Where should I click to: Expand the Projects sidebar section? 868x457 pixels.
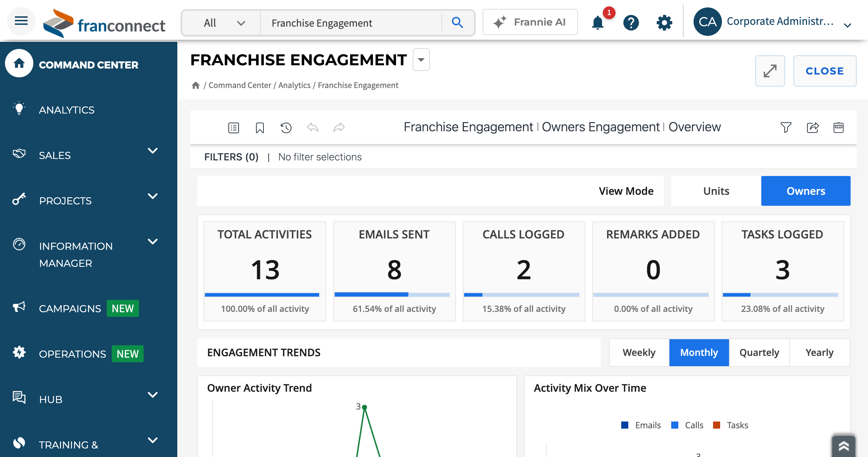click(153, 196)
